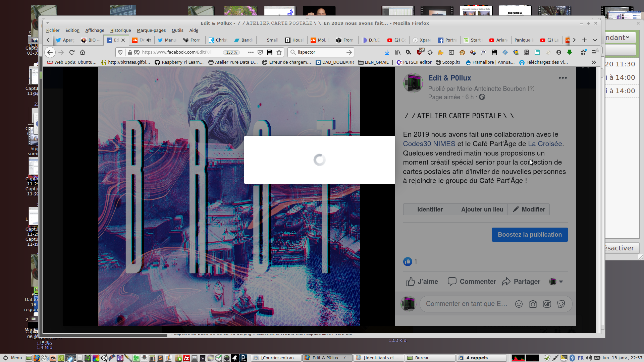Click the Firefox downloads arrow icon
This screenshot has height=362, width=644.
click(387, 52)
